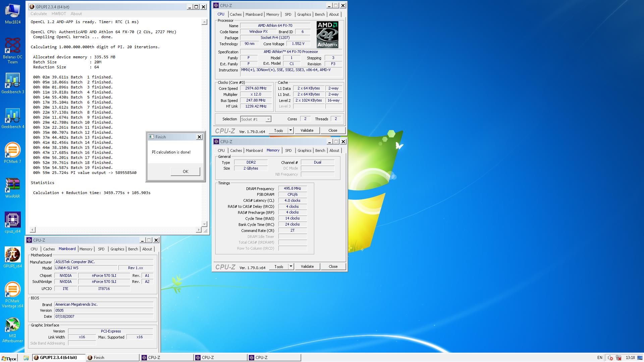
Task: Open Calculate menu in GPUPI
Action: 39,14
